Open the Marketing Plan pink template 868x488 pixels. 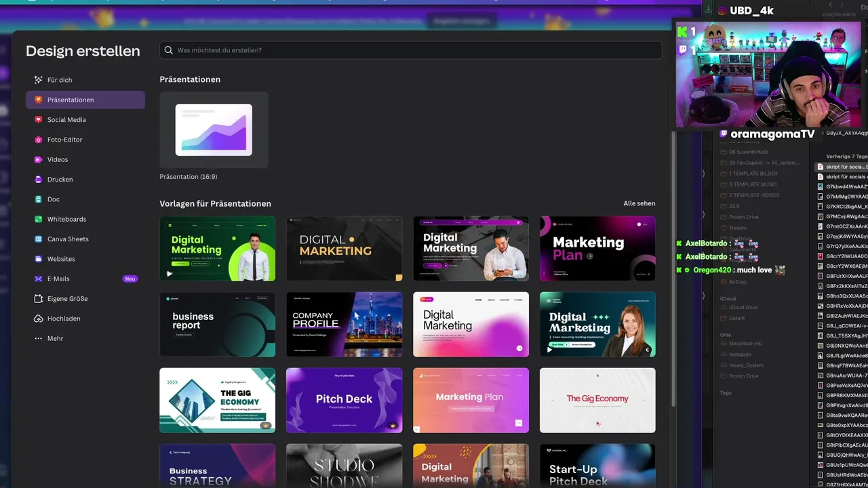tap(597, 248)
